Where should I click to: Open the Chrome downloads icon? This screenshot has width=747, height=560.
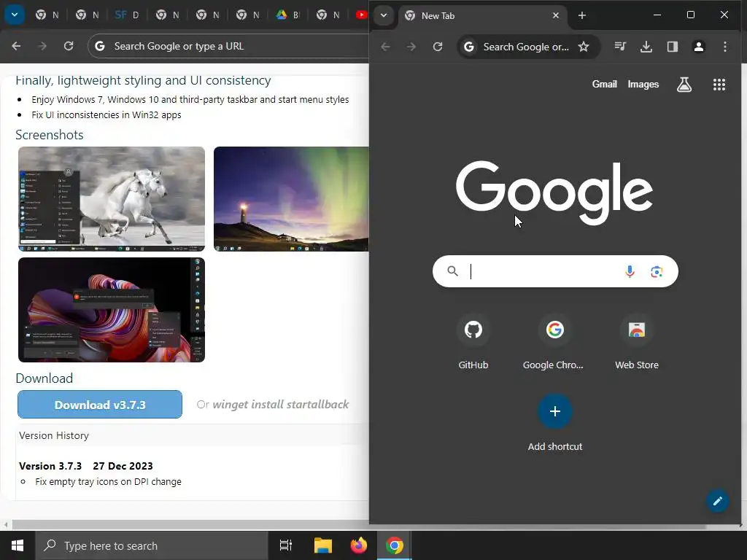click(646, 47)
